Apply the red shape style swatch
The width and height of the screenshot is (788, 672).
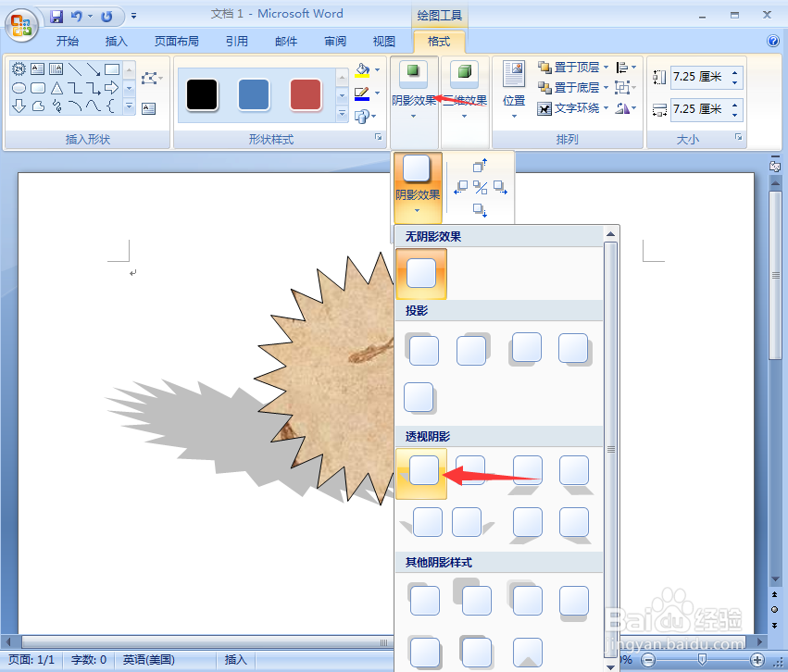pyautogui.click(x=306, y=94)
